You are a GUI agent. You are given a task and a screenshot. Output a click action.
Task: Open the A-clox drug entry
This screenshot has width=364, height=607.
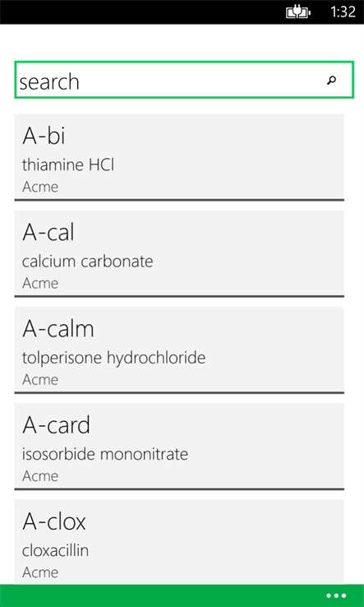pos(179,542)
